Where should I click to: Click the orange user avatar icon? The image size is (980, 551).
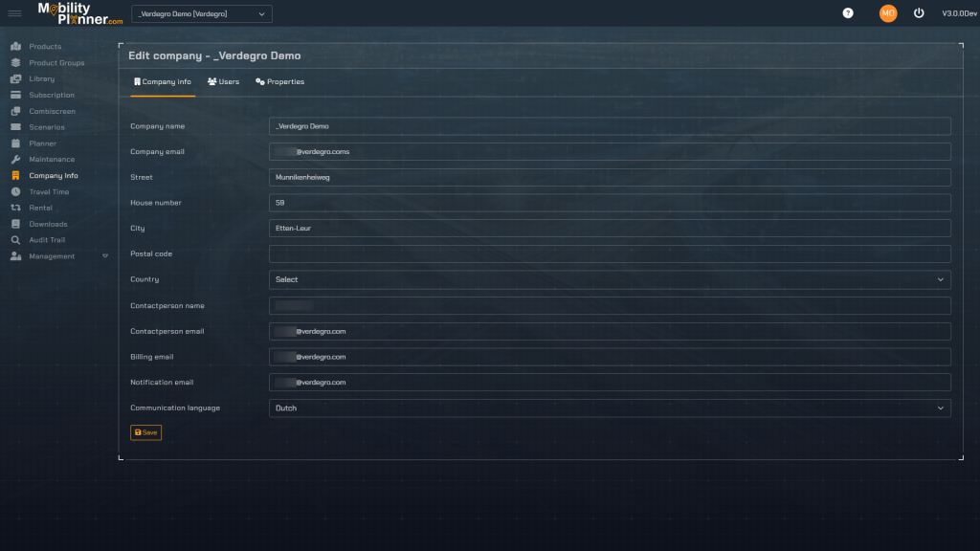[x=888, y=13]
